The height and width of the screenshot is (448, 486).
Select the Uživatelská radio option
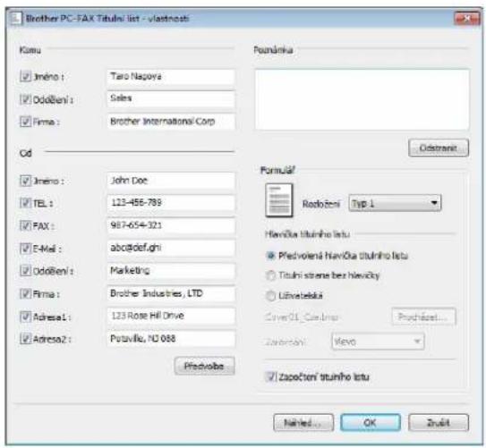tap(271, 296)
